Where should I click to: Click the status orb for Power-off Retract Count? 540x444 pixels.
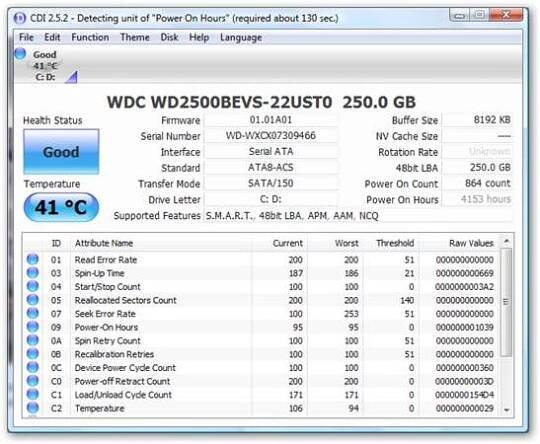pyautogui.click(x=32, y=380)
